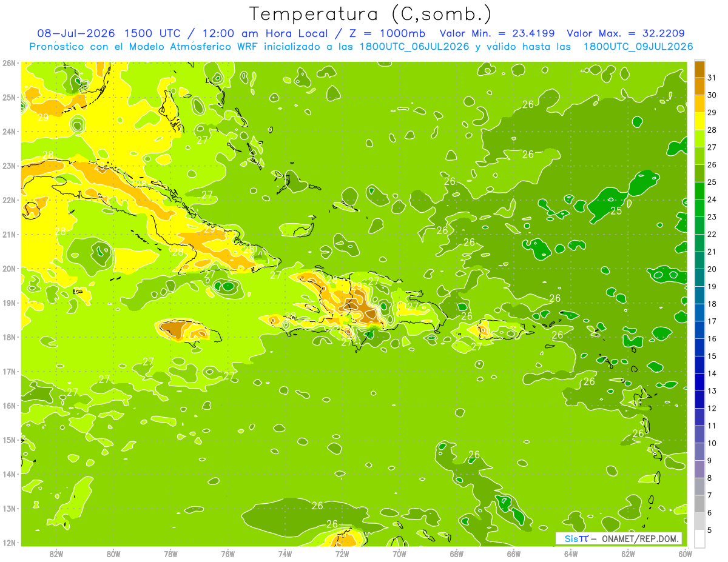The width and height of the screenshot is (728, 562).
Task: Click the longitude axis label '72W'
Action: pos(342,554)
